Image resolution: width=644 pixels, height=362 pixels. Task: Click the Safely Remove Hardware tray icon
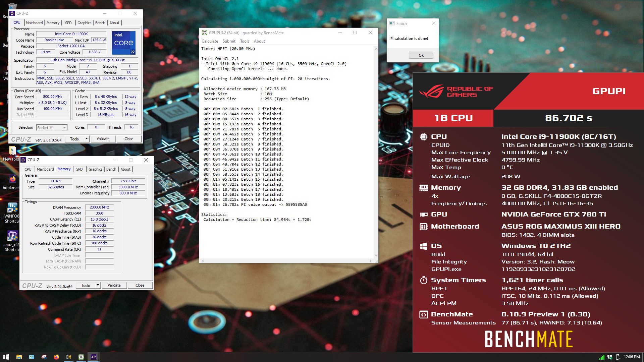pyautogui.click(x=618, y=357)
